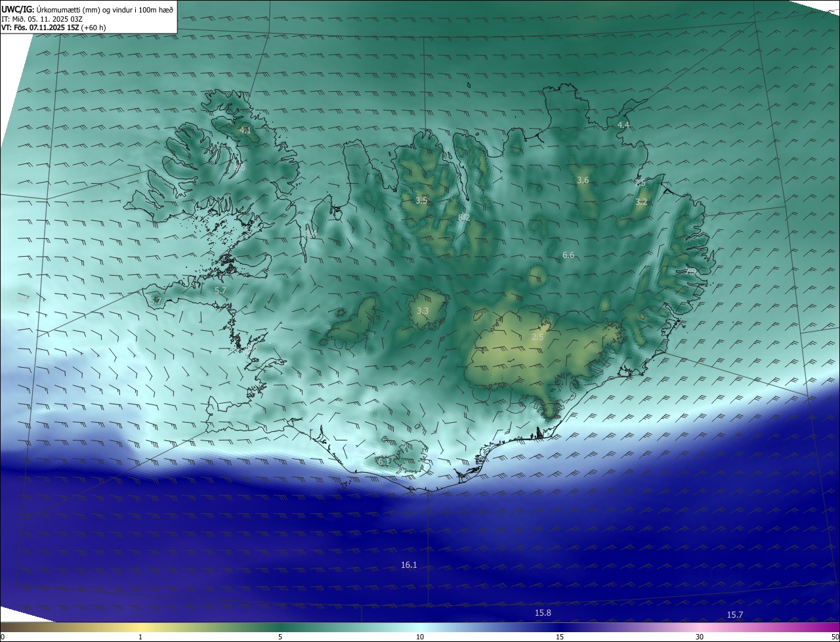The image size is (840, 642).
Task: Click the 4.4 value in the northeast
Action: coord(623,125)
